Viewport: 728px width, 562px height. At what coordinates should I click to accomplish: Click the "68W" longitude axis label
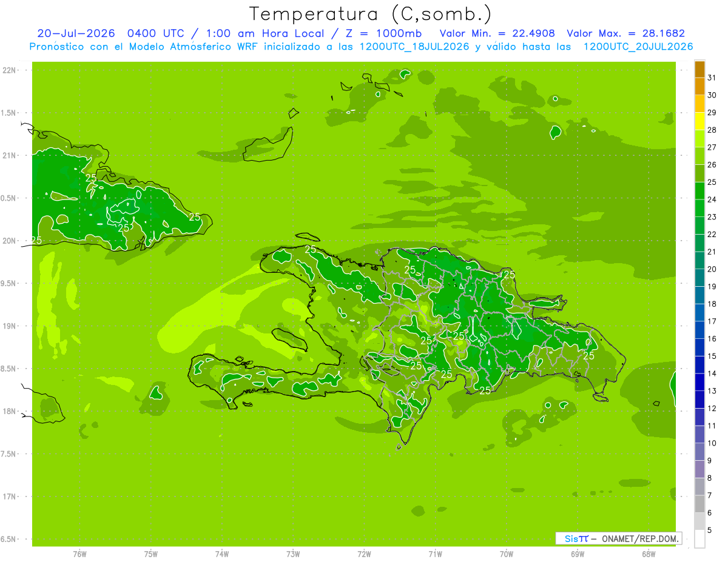pyautogui.click(x=649, y=554)
